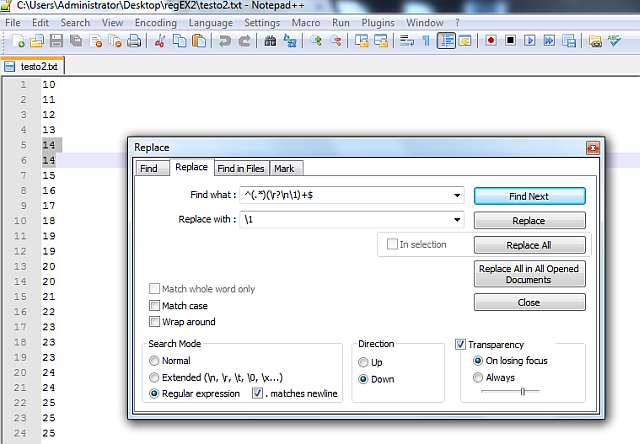Viewport: 640px width, 444px height.
Task: Select the Down direction radio button
Action: point(363,379)
